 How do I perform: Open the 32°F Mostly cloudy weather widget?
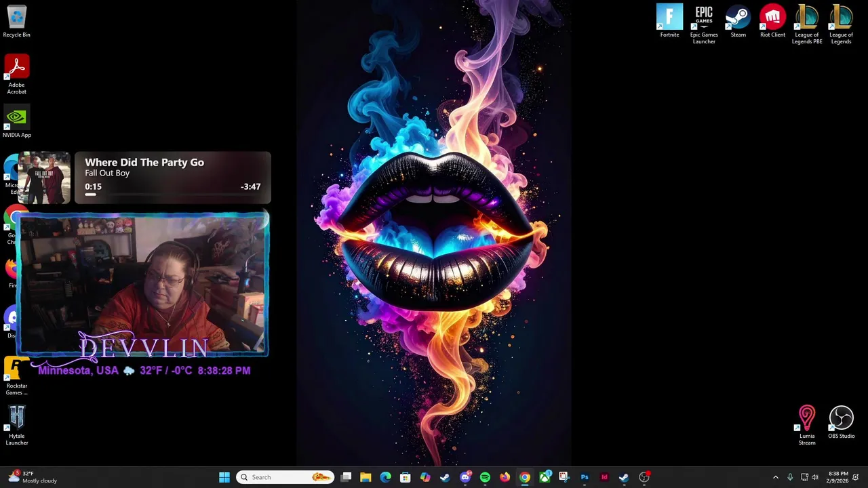33,477
